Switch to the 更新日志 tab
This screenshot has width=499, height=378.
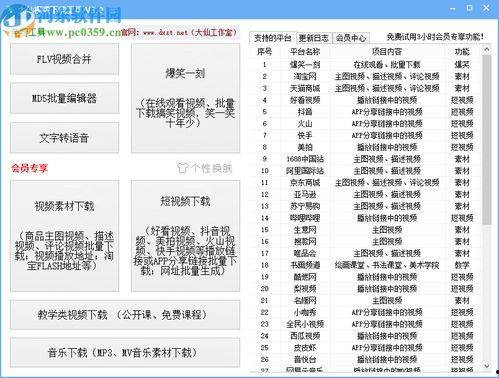[x=314, y=38]
